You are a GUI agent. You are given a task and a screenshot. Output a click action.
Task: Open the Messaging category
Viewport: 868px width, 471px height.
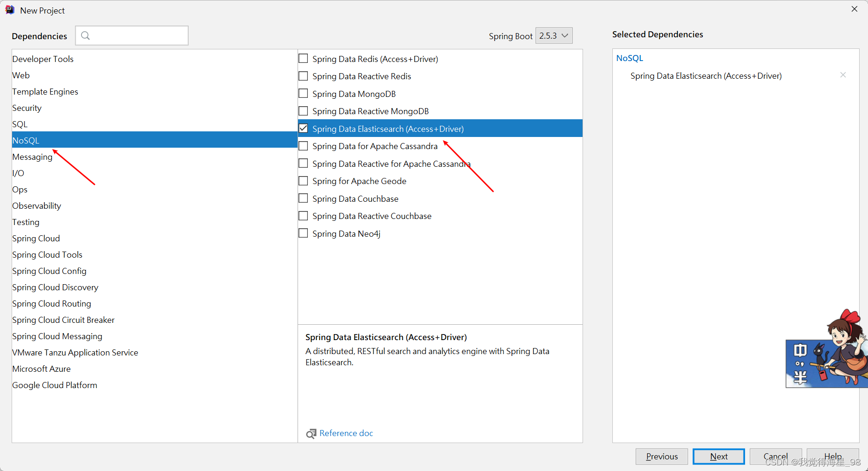155,157
